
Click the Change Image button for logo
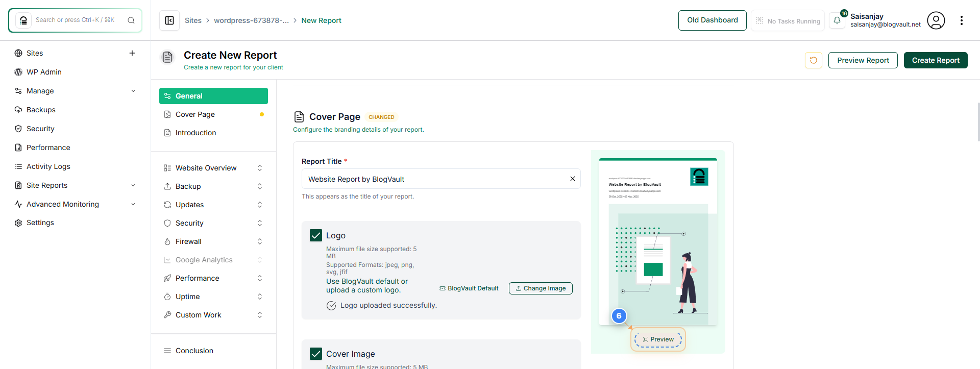point(541,288)
